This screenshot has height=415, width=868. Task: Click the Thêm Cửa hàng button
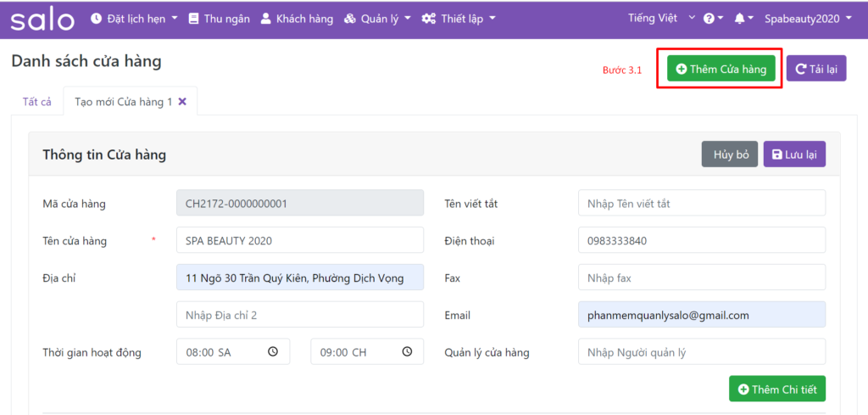pos(721,69)
